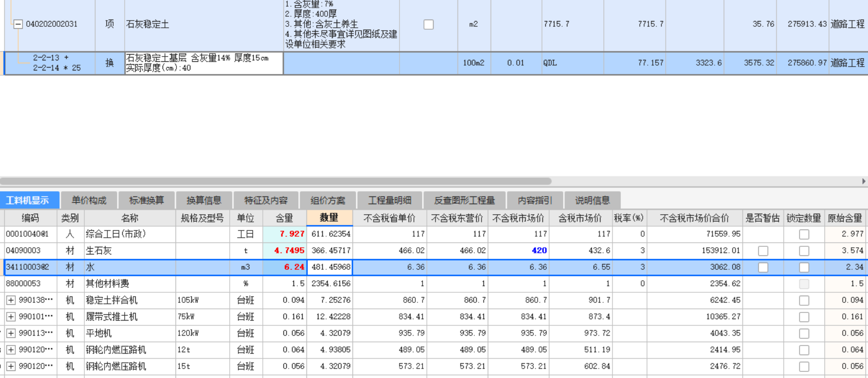Select the 7.927 content cell
This screenshot has height=378, width=868.
point(285,234)
